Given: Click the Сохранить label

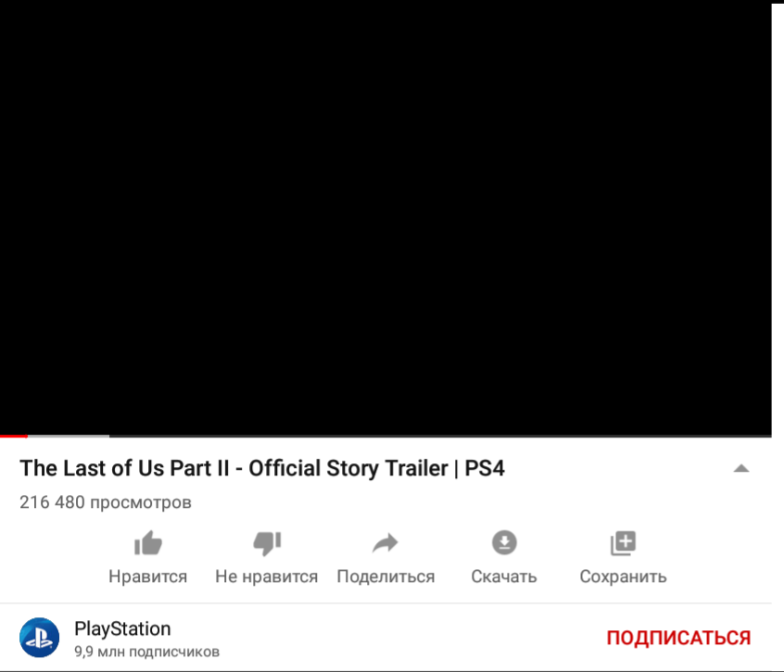Looking at the screenshot, I should point(623,577).
